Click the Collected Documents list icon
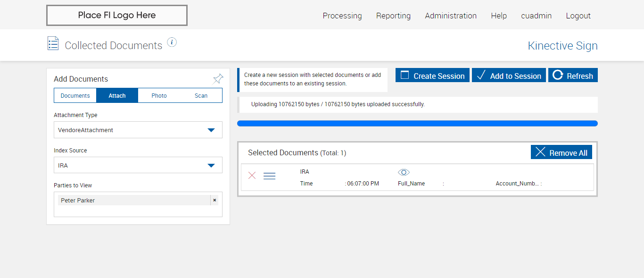The width and height of the screenshot is (644, 278). 53,43
